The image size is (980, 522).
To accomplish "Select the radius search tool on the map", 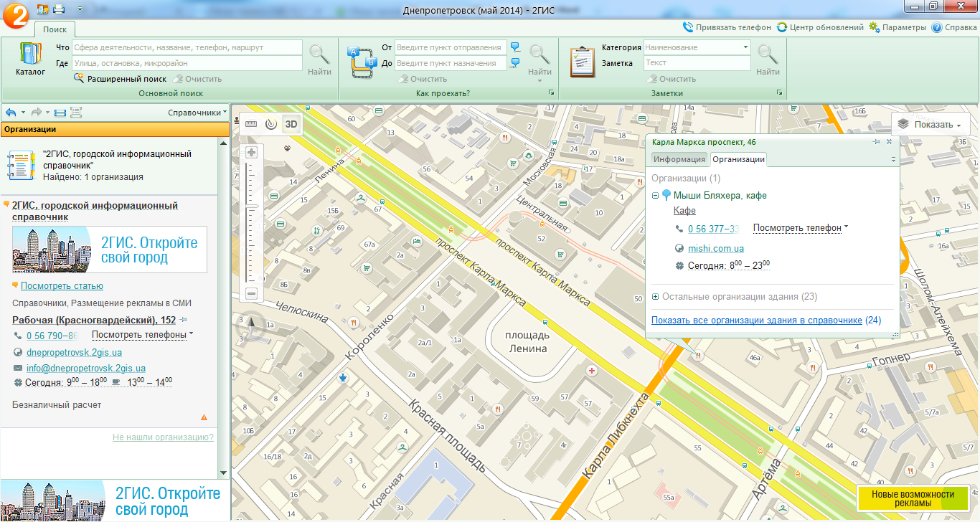I will tap(270, 123).
